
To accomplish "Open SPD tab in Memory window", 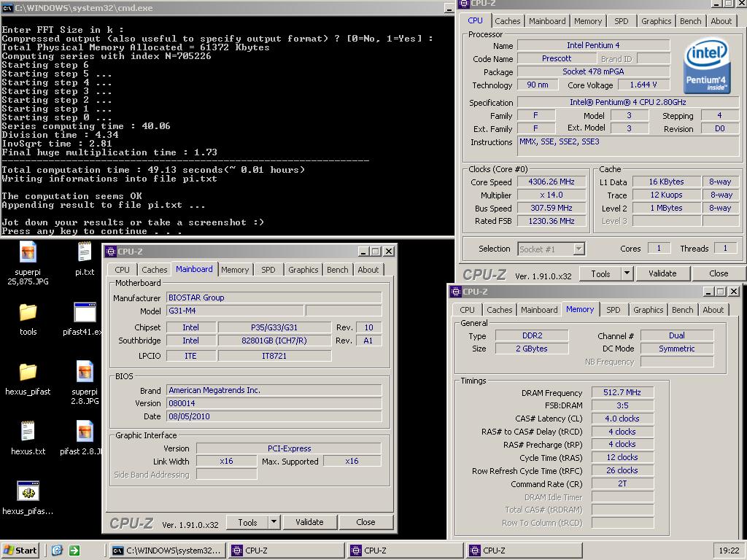I will (613, 309).
